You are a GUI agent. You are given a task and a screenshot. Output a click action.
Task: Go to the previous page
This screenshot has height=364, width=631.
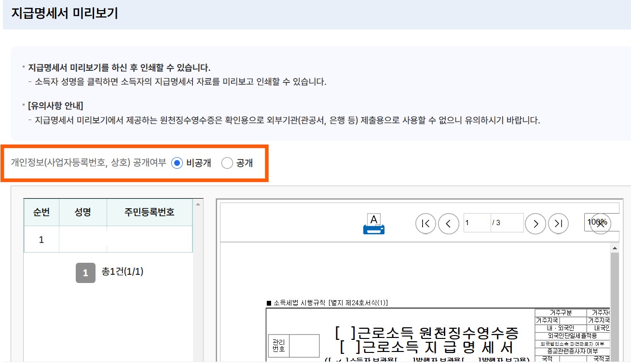(448, 223)
